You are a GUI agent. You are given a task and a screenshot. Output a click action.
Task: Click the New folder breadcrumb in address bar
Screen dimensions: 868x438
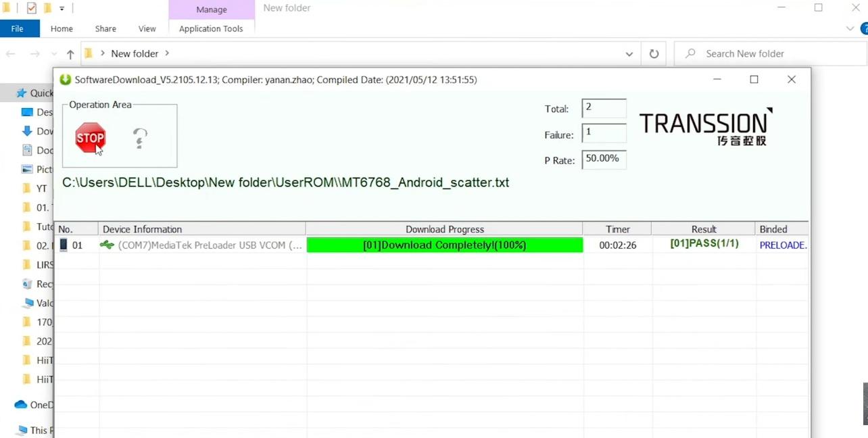135,53
